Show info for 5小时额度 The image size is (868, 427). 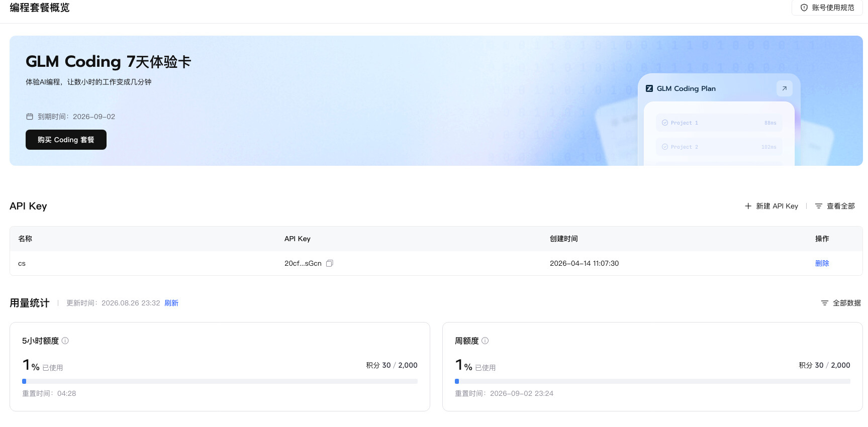tap(65, 341)
